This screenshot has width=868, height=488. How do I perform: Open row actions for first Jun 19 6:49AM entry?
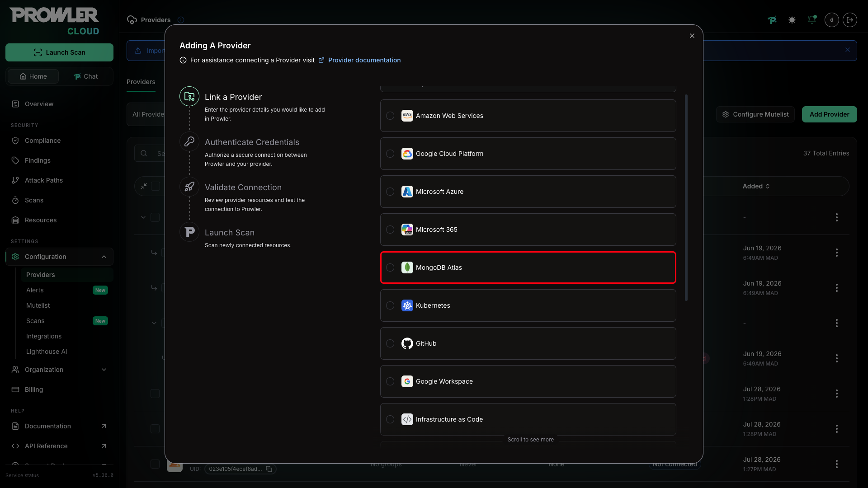[x=836, y=253]
